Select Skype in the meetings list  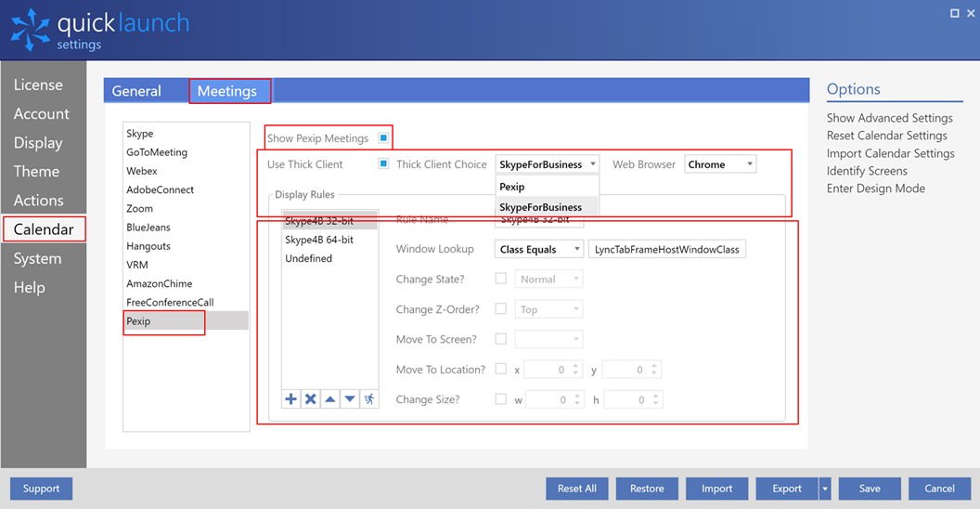pyautogui.click(x=187, y=133)
